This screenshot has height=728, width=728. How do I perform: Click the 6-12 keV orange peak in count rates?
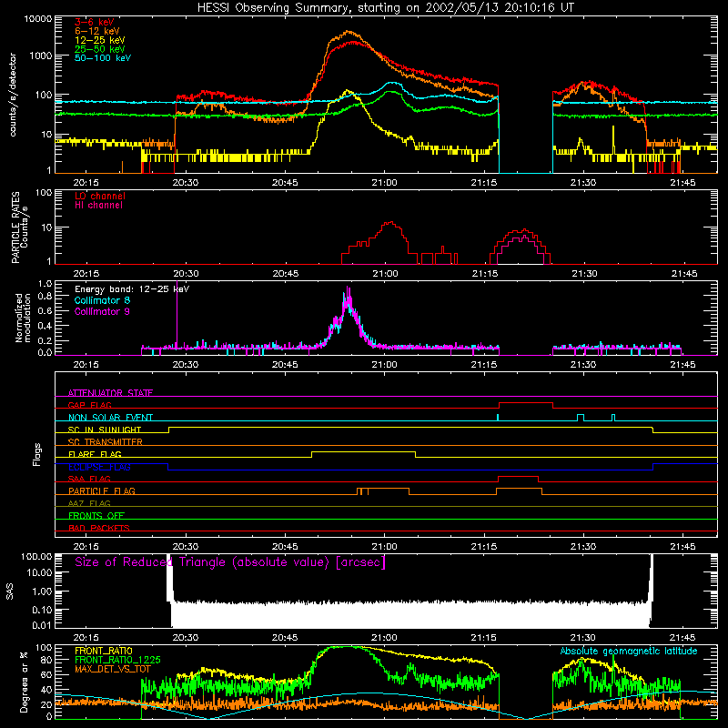pyautogui.click(x=349, y=32)
